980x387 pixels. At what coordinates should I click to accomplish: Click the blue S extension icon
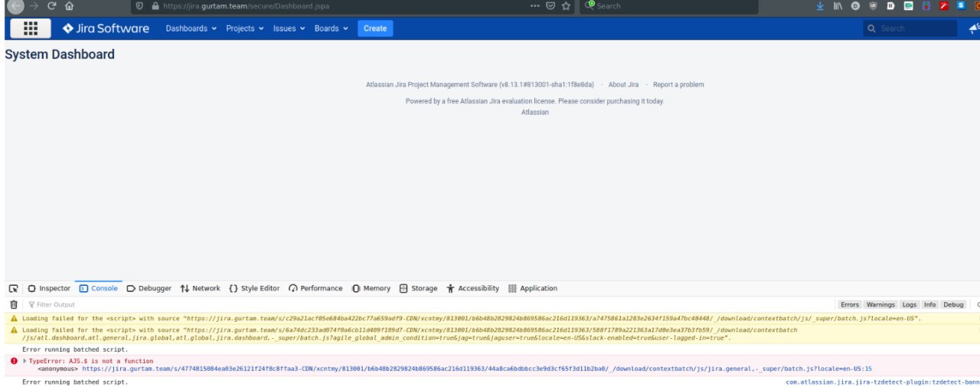click(x=961, y=6)
